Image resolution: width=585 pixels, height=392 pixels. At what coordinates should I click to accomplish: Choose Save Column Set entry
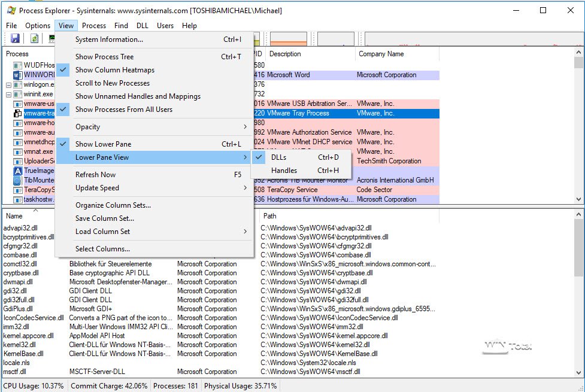pyautogui.click(x=154, y=218)
